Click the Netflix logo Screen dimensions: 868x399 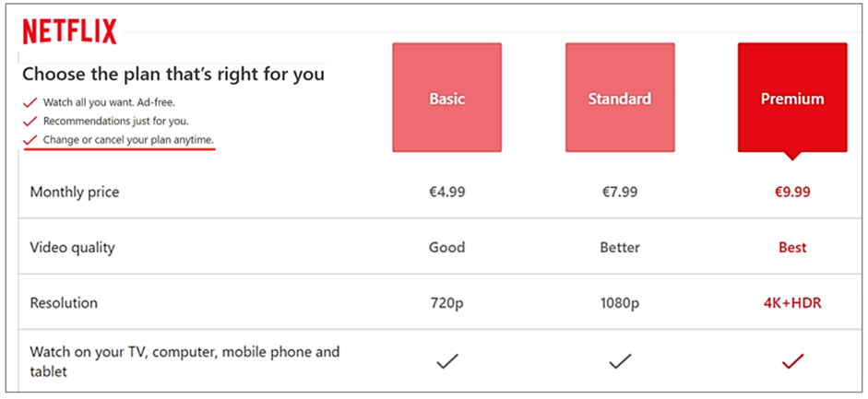(69, 31)
